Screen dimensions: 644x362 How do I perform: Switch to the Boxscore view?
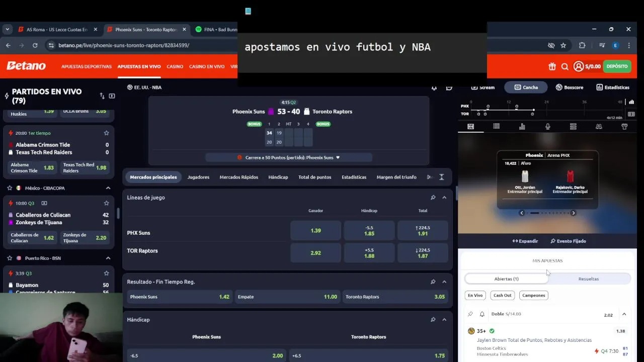(569, 87)
